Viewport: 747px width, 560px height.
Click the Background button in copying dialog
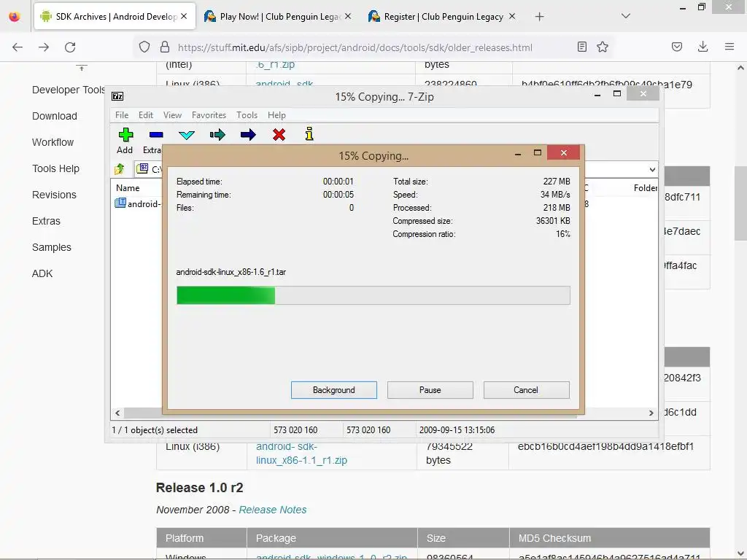(x=334, y=390)
